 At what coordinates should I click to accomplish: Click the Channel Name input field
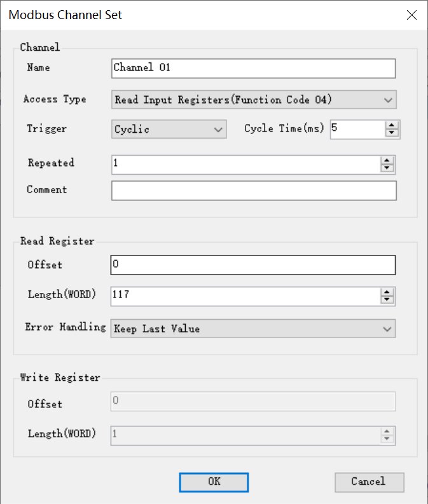point(253,68)
